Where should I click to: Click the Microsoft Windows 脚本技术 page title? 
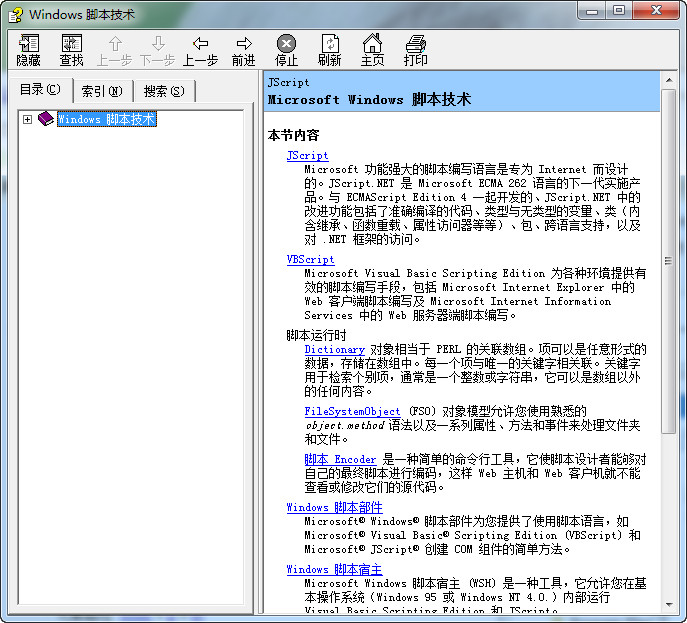click(369, 99)
